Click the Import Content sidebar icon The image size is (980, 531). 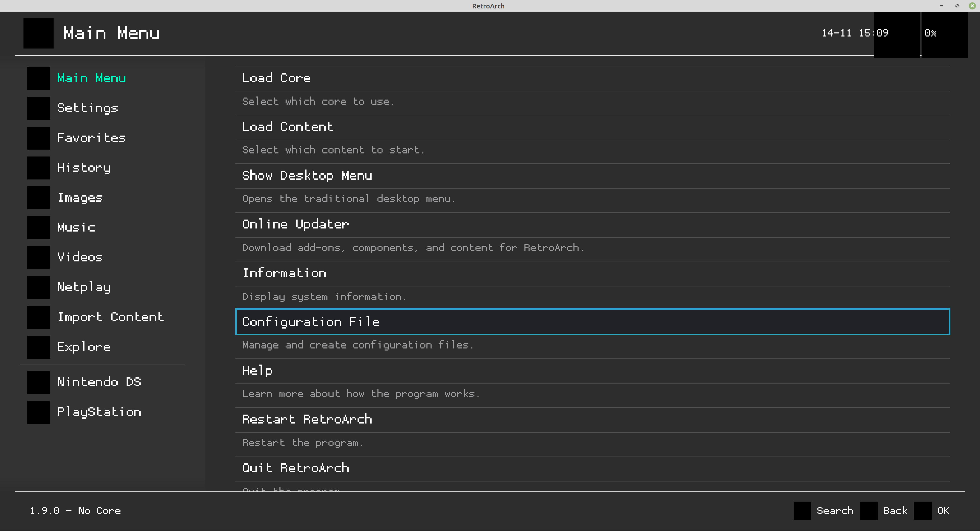pyautogui.click(x=38, y=317)
